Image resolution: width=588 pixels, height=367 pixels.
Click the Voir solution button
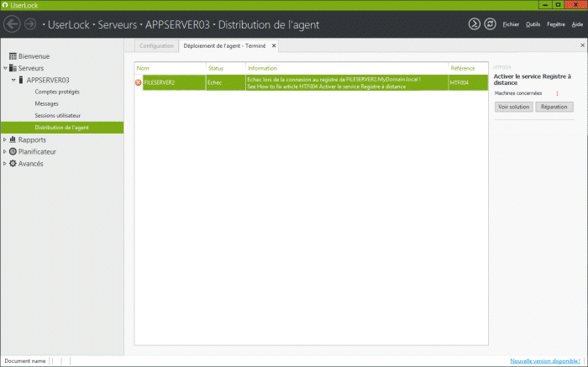coord(513,107)
